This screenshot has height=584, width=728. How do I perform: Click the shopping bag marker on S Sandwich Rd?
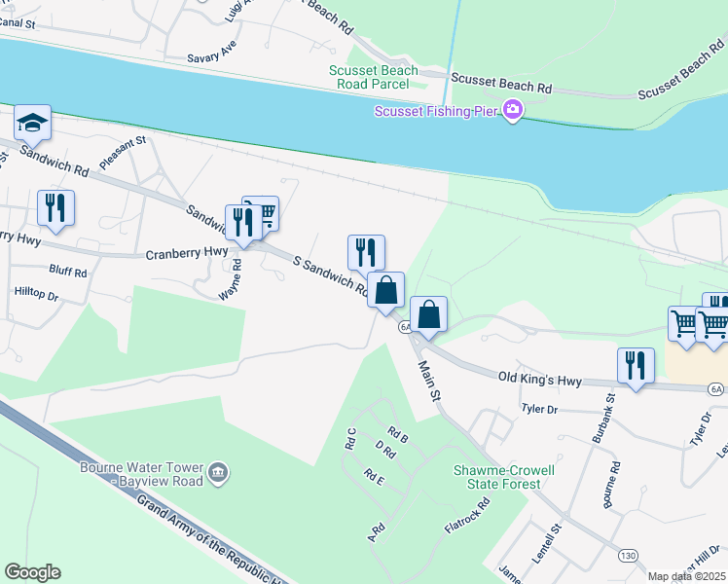pyautogui.click(x=385, y=290)
